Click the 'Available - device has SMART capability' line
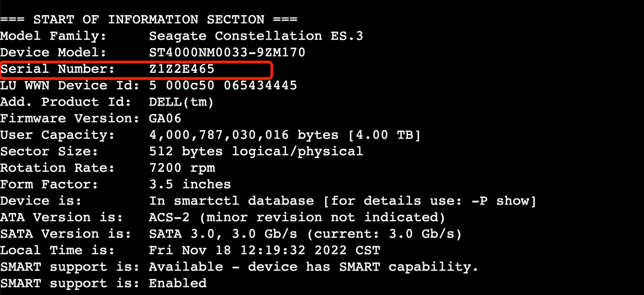 point(313,267)
